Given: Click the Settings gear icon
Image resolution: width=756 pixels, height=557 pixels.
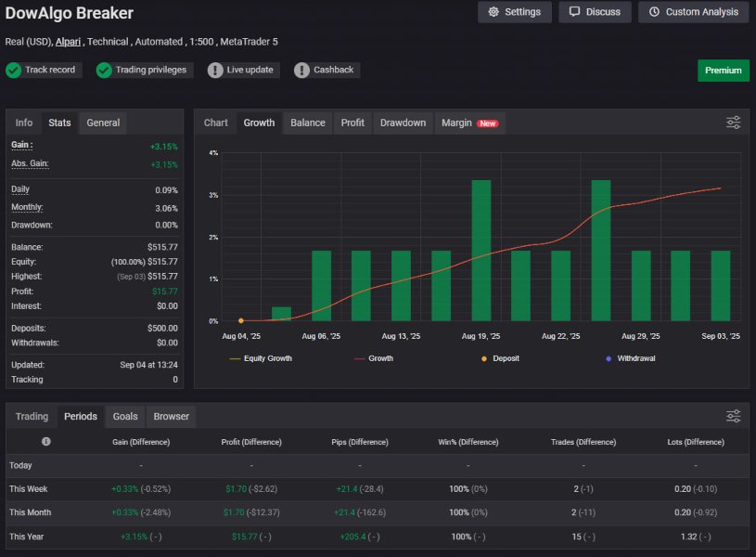Looking at the screenshot, I should [493, 12].
